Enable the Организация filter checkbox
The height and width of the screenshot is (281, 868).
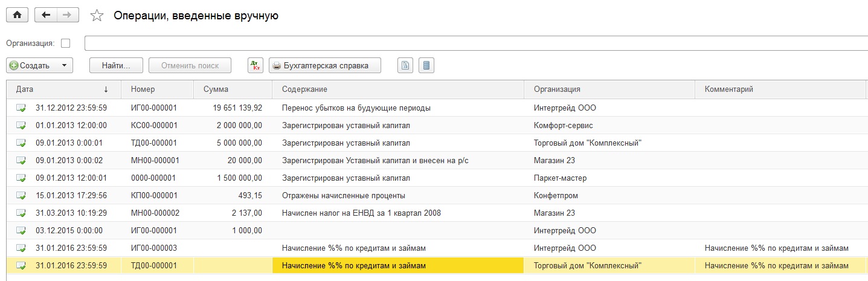tap(66, 43)
